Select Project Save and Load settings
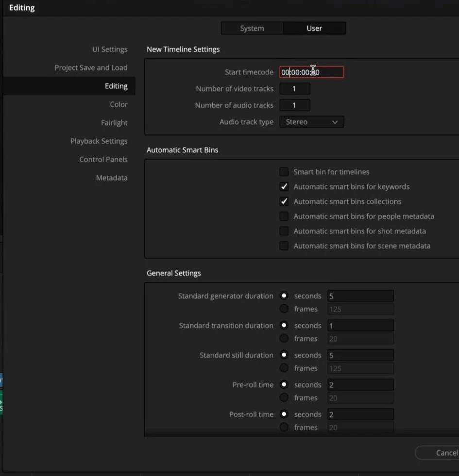The height and width of the screenshot is (476, 459). 91,67
